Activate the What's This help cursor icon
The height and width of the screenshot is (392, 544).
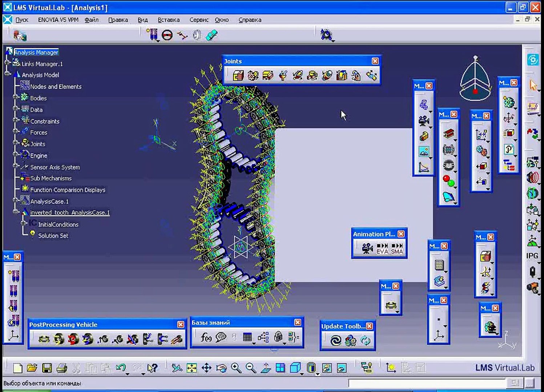tap(152, 368)
